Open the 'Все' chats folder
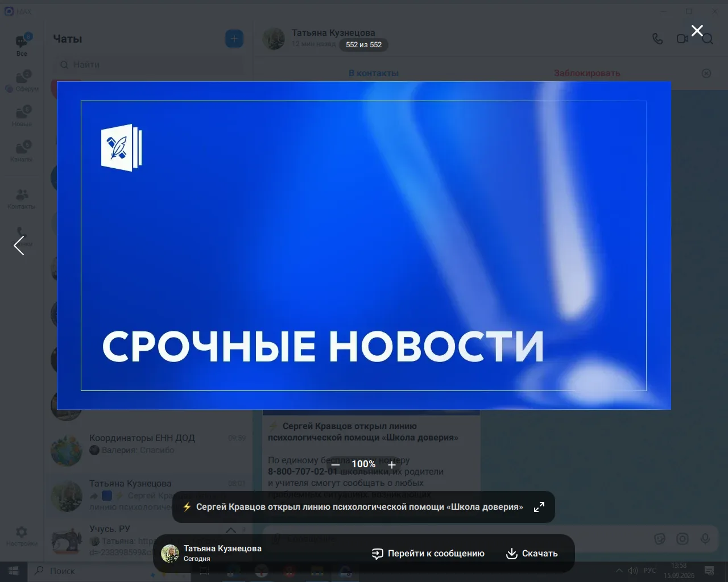728x582 pixels. click(x=22, y=44)
